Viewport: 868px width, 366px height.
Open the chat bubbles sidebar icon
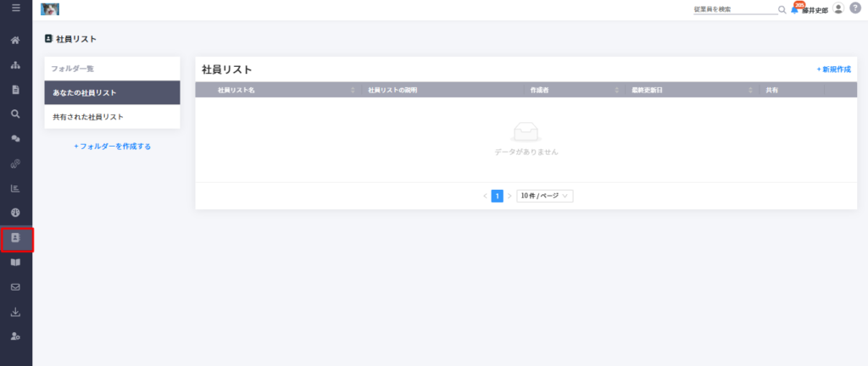click(x=16, y=139)
